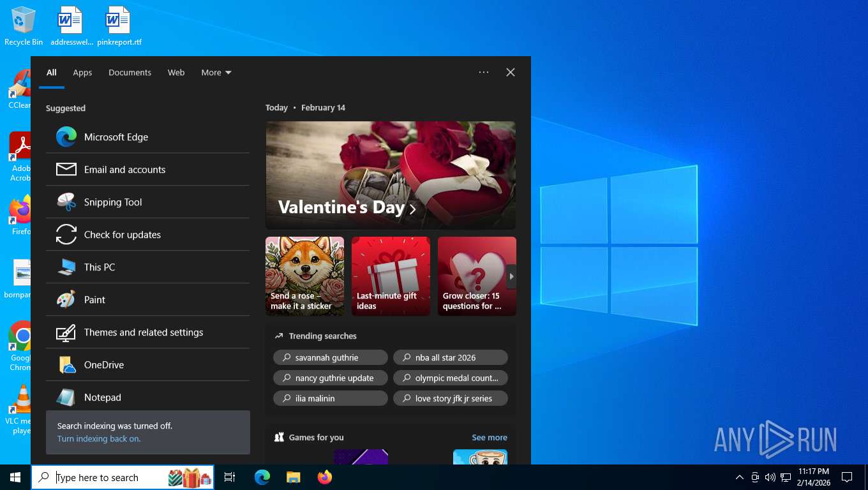Open the notification center icon

[x=847, y=477]
